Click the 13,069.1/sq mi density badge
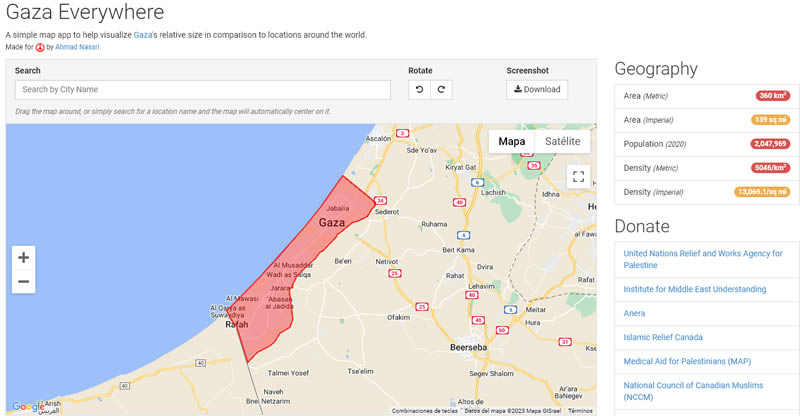The image size is (800, 416). [x=762, y=192]
